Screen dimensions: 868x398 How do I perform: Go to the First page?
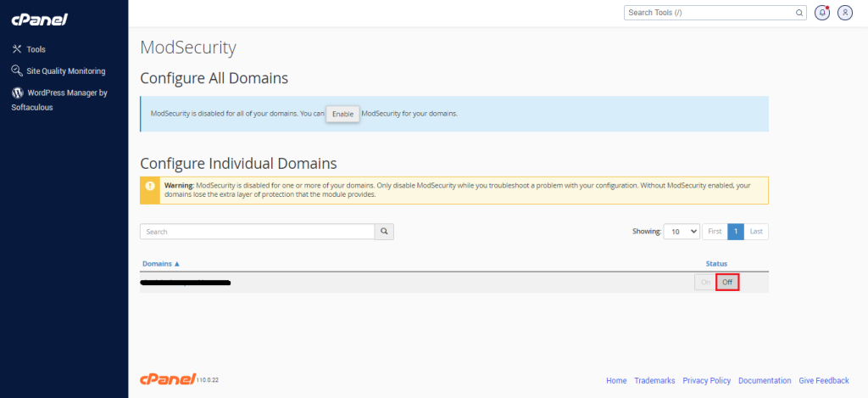tap(715, 232)
